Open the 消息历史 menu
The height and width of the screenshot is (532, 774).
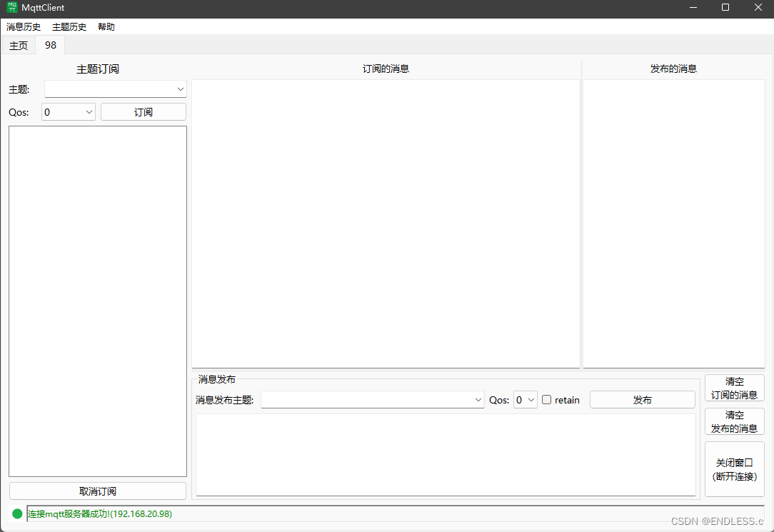coord(23,26)
